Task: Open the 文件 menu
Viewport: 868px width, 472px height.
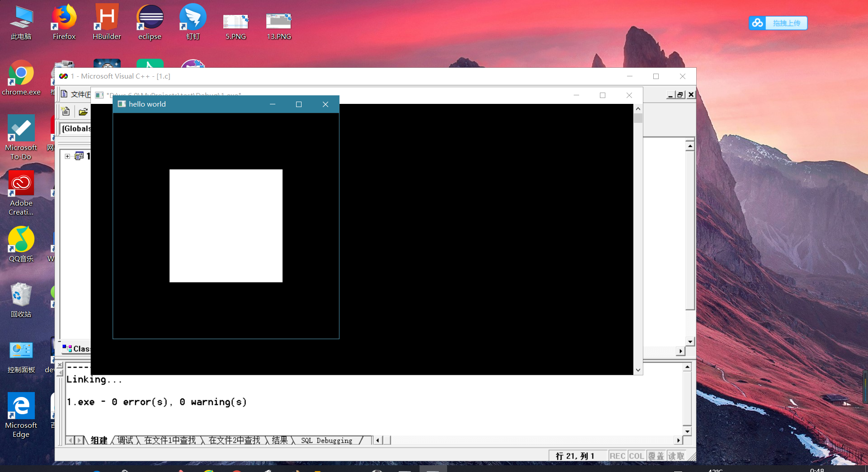Action: pos(80,94)
